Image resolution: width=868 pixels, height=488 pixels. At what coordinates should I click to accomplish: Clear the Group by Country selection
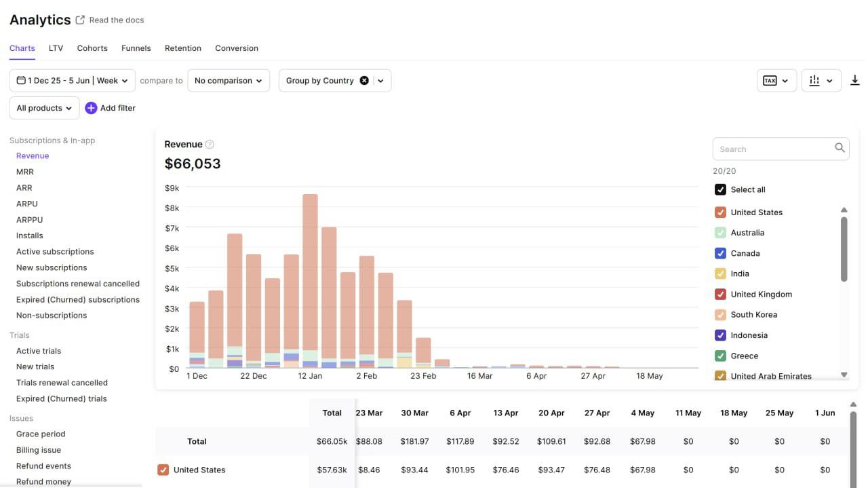(364, 80)
